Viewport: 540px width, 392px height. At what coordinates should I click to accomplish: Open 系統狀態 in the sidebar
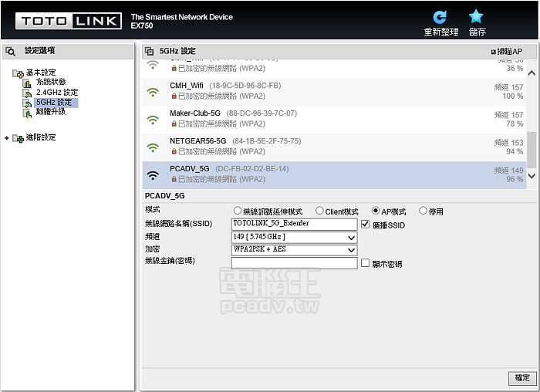pos(50,82)
